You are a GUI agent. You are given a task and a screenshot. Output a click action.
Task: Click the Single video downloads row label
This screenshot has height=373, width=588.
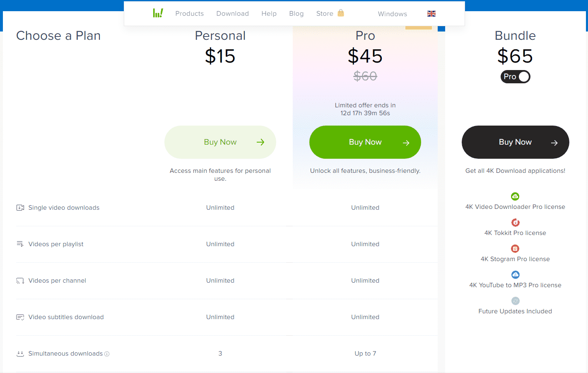(64, 208)
